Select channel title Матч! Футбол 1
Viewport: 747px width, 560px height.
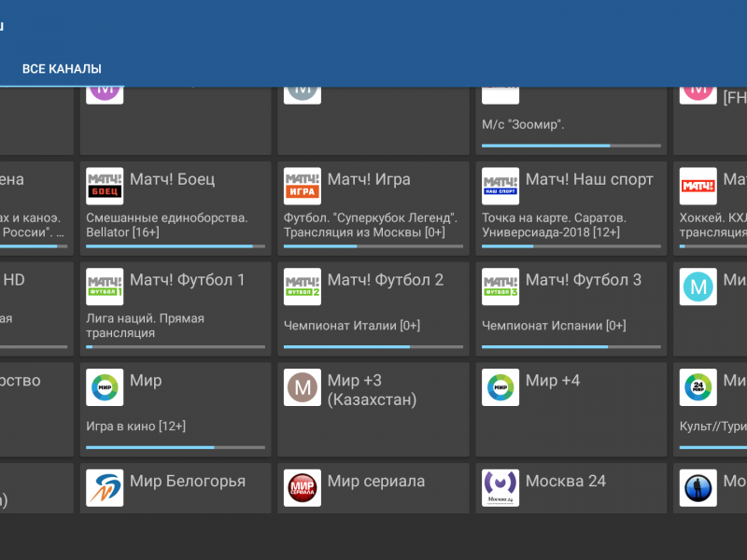point(188,280)
